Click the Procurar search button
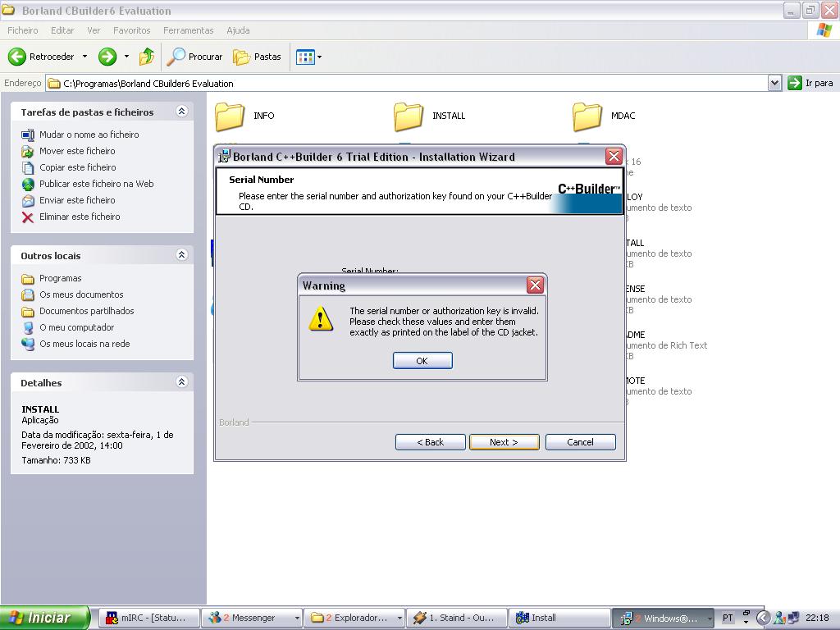 coord(194,57)
